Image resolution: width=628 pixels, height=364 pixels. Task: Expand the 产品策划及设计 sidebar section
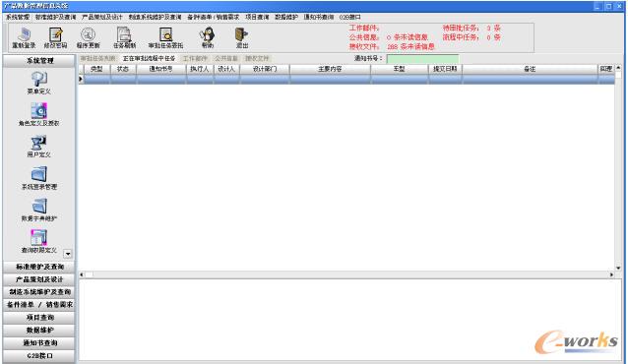point(38,279)
